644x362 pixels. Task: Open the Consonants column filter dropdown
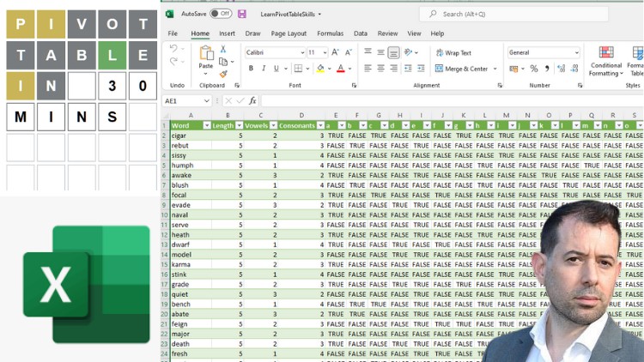point(321,125)
